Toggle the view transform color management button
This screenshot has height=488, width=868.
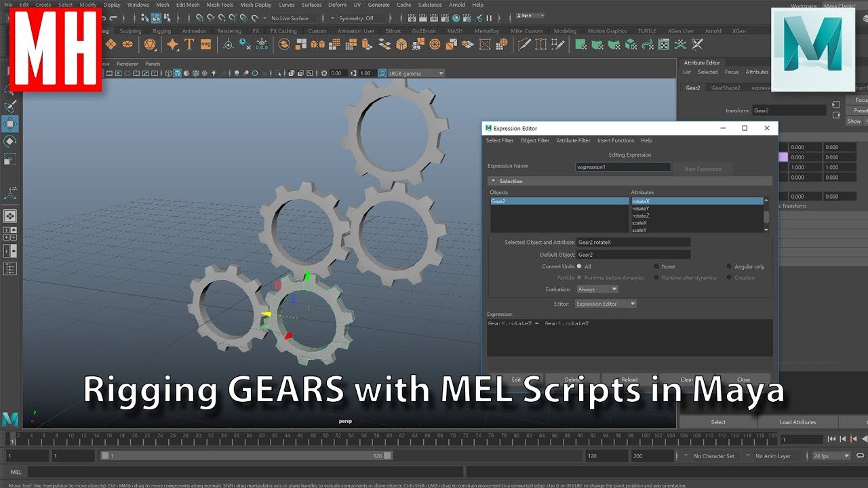coord(384,73)
